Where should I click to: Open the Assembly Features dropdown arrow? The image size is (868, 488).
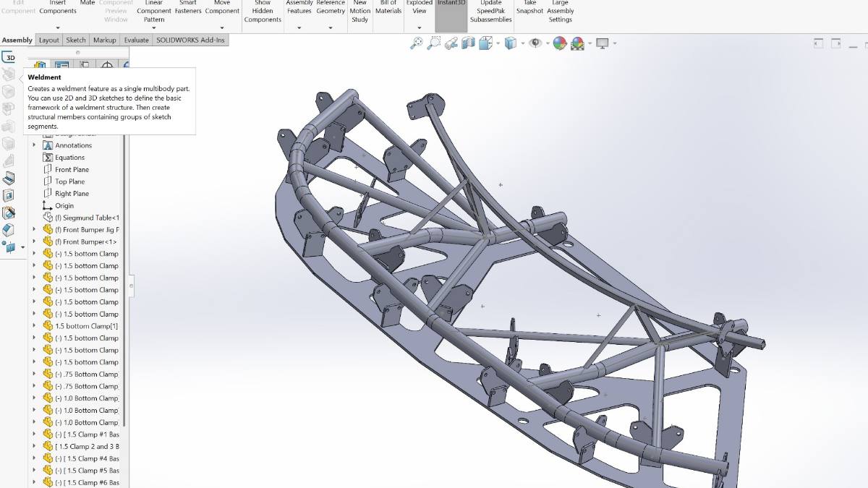pyautogui.click(x=299, y=28)
